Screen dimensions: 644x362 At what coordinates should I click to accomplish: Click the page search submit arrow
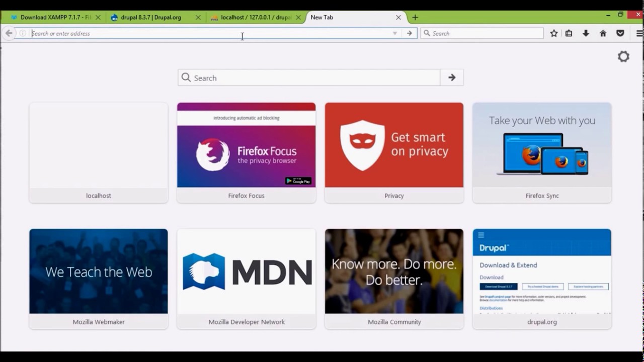point(452,77)
